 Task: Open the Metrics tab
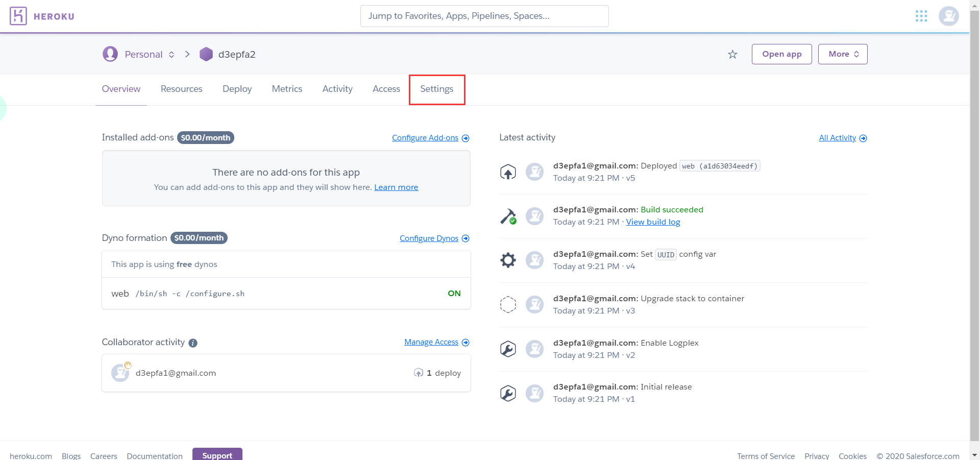(x=287, y=89)
